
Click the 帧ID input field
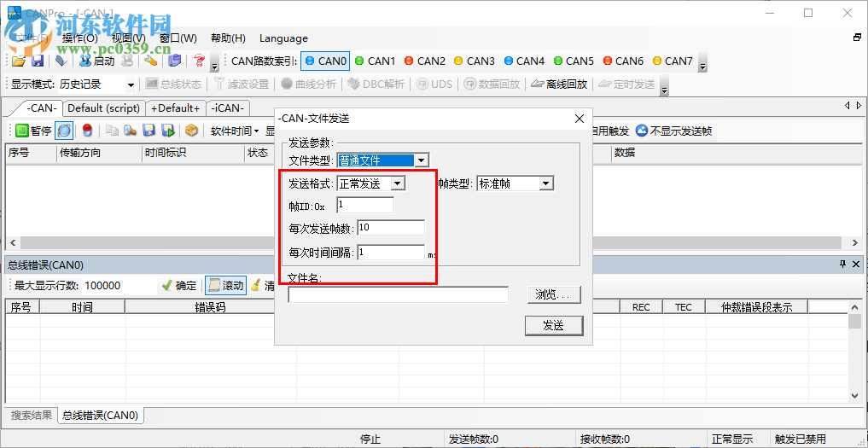(x=365, y=206)
